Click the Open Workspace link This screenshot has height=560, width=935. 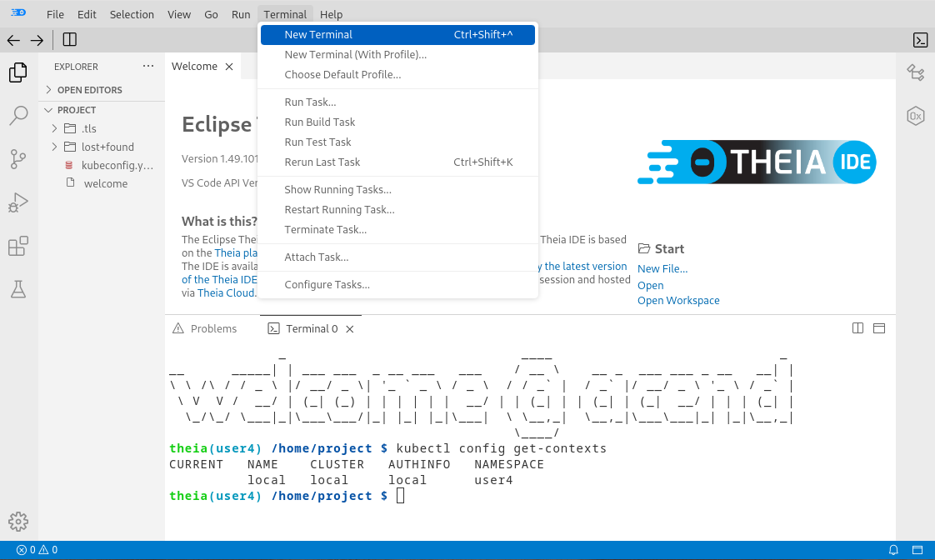pyautogui.click(x=677, y=300)
